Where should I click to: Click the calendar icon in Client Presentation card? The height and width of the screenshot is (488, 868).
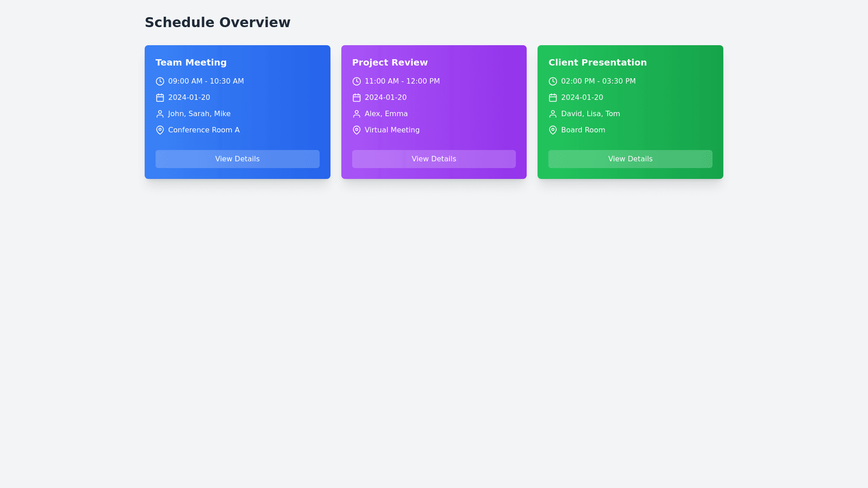click(x=552, y=98)
